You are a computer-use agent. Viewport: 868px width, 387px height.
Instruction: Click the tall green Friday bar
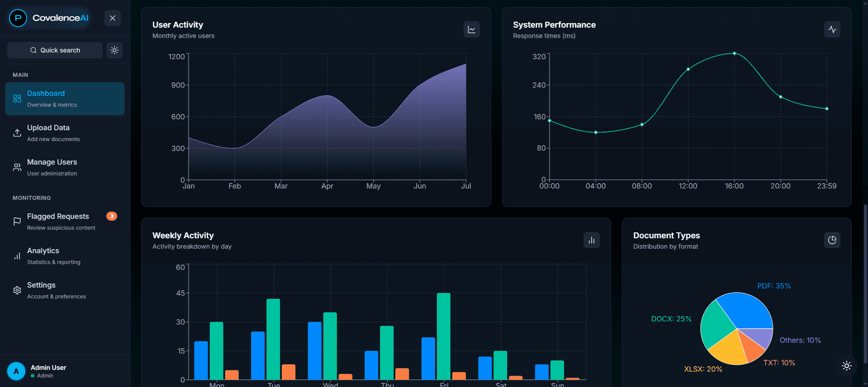coord(444,336)
